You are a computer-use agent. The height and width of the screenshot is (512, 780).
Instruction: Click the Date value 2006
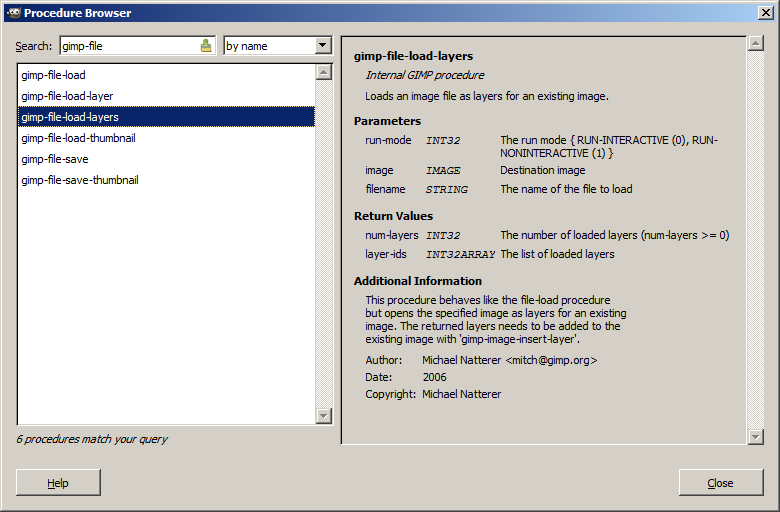pos(434,377)
